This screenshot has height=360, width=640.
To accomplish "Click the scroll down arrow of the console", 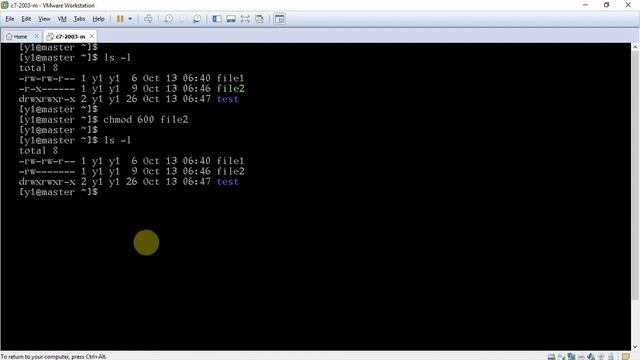I will point(635,347).
